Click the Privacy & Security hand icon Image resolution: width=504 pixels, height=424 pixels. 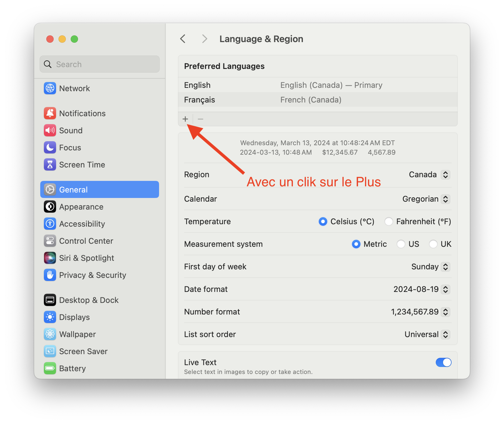[50, 275]
